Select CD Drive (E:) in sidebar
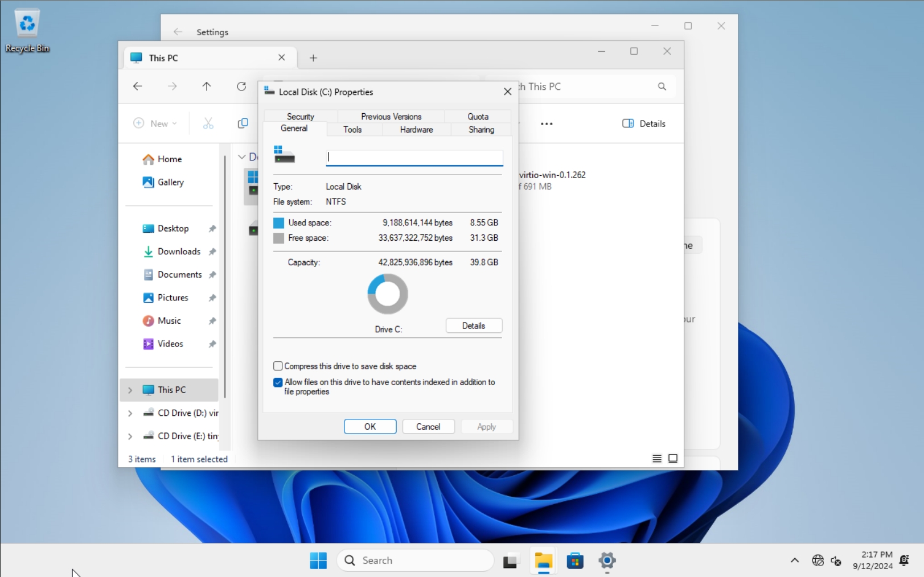This screenshot has width=924, height=577. (x=180, y=436)
